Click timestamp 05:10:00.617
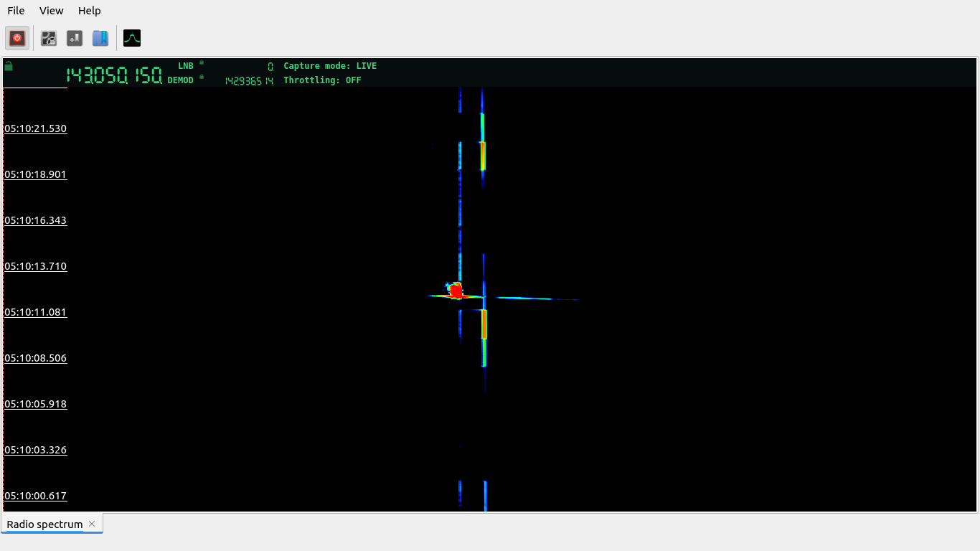The height and width of the screenshot is (551, 980). (x=35, y=496)
